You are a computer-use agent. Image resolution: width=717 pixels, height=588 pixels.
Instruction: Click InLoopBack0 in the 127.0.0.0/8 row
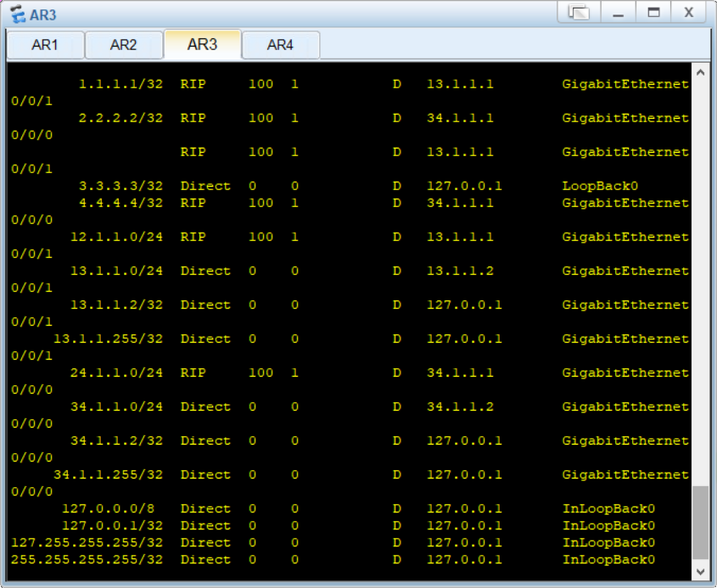[608, 508]
